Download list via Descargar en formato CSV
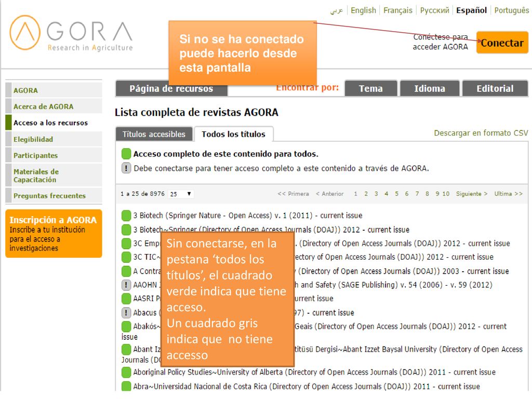 click(x=481, y=133)
